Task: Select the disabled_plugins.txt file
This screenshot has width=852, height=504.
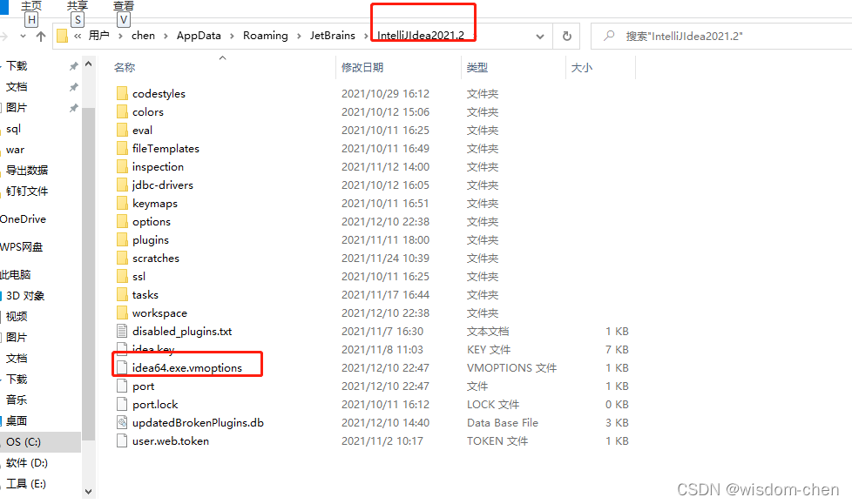Action: [x=181, y=331]
